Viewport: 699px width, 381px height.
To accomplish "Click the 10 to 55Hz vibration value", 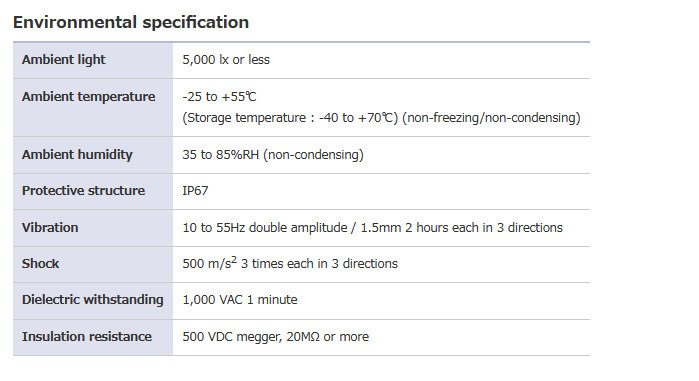I will (372, 228).
